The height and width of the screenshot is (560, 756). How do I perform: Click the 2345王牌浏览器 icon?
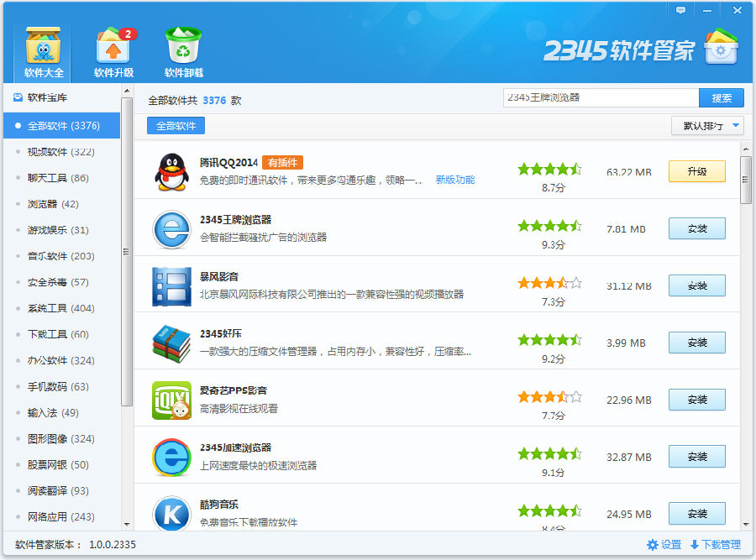click(171, 229)
